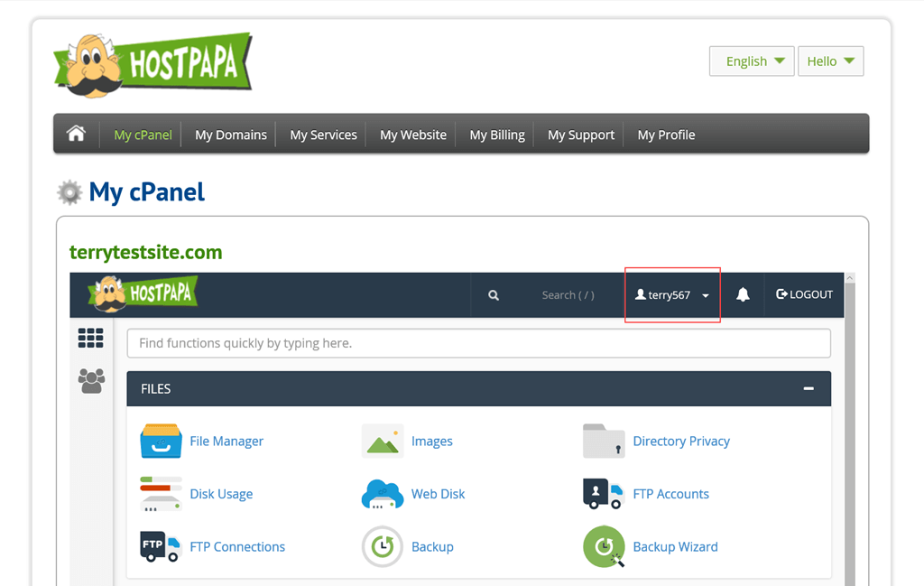Image resolution: width=924 pixels, height=586 pixels.
Task: Click the home icon in navigation bar
Action: pyautogui.click(x=76, y=134)
